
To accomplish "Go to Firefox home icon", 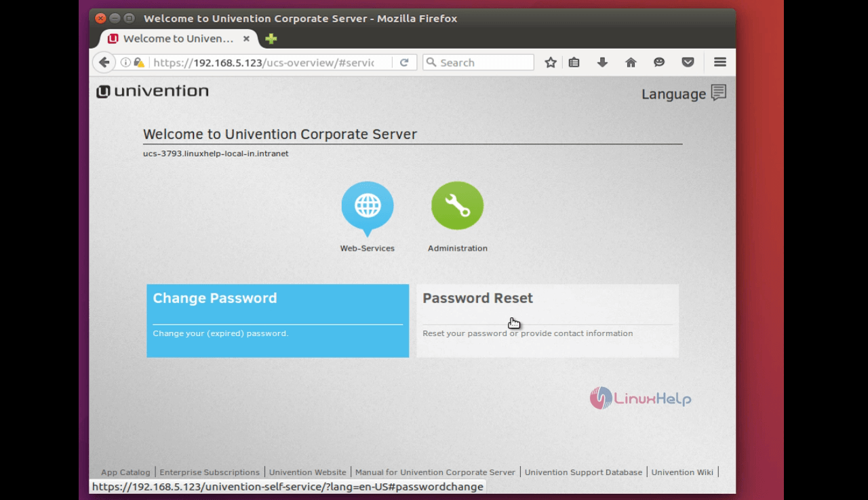I will (631, 62).
